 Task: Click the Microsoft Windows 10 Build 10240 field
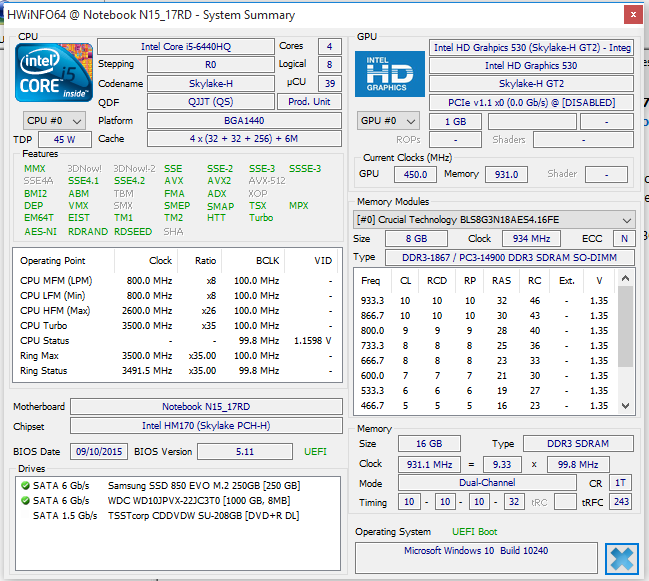(x=476, y=557)
